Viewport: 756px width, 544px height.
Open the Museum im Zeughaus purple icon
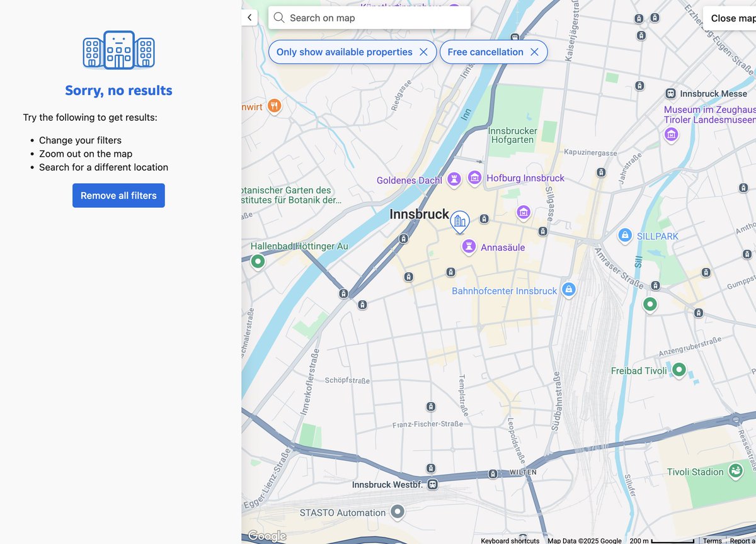[671, 134]
